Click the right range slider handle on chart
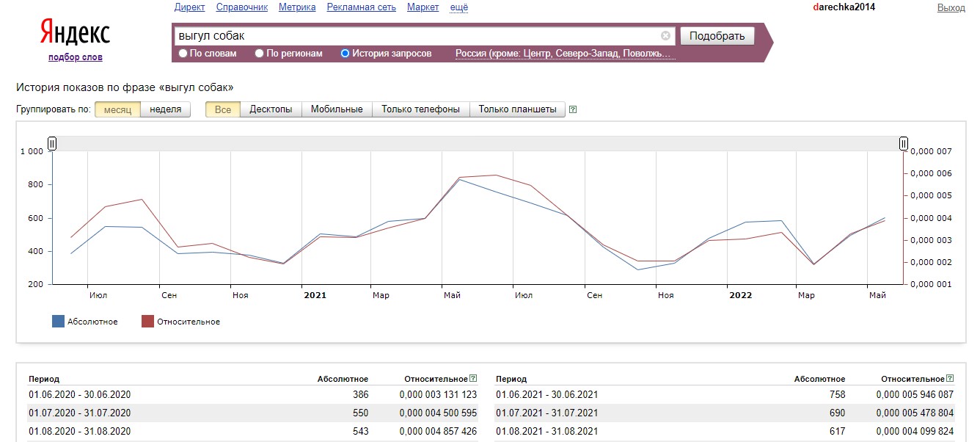The image size is (980, 442). 904,143
